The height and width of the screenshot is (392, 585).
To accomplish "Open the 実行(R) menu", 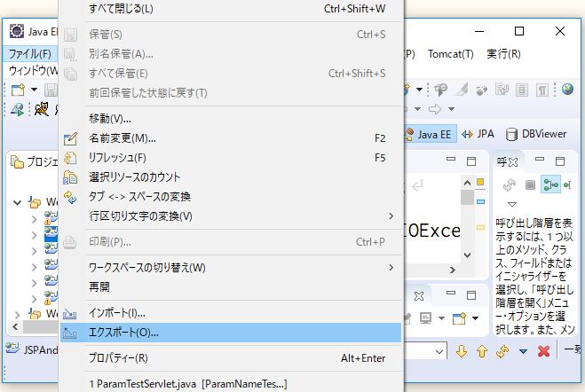I will [x=503, y=54].
